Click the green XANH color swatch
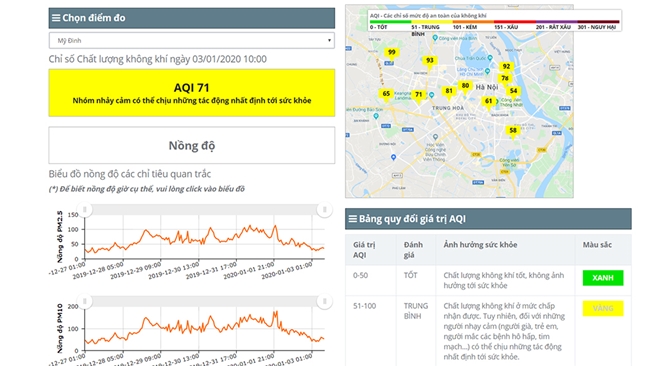 tap(603, 278)
